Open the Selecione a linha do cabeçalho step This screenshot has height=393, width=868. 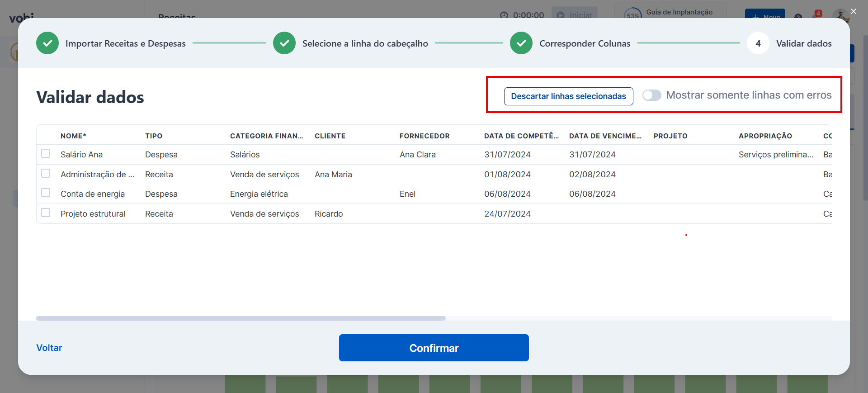click(365, 43)
